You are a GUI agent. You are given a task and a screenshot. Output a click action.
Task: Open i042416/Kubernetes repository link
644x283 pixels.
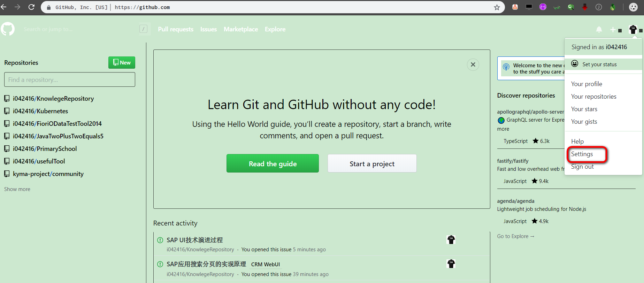(40, 111)
